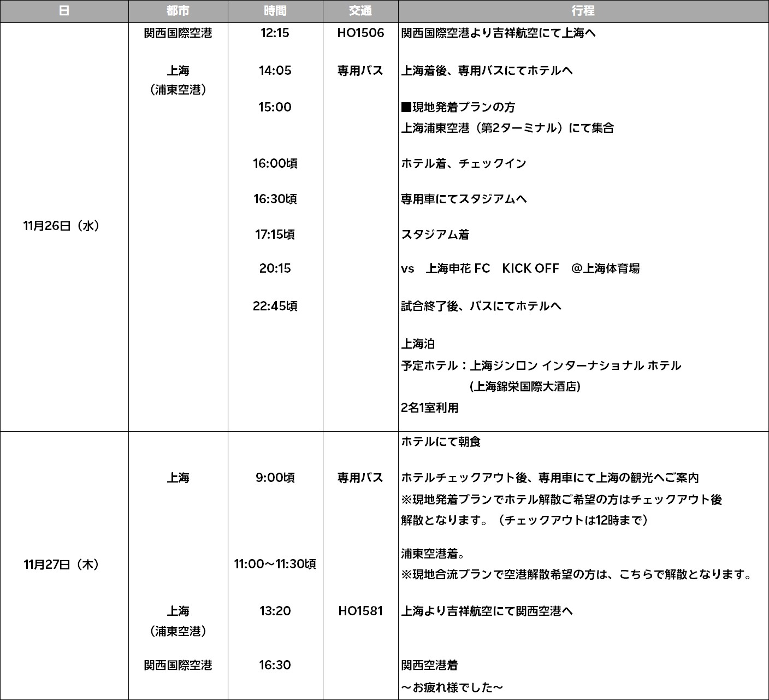Click the 22:45頃 time entry
769x700 pixels.
[x=275, y=306]
